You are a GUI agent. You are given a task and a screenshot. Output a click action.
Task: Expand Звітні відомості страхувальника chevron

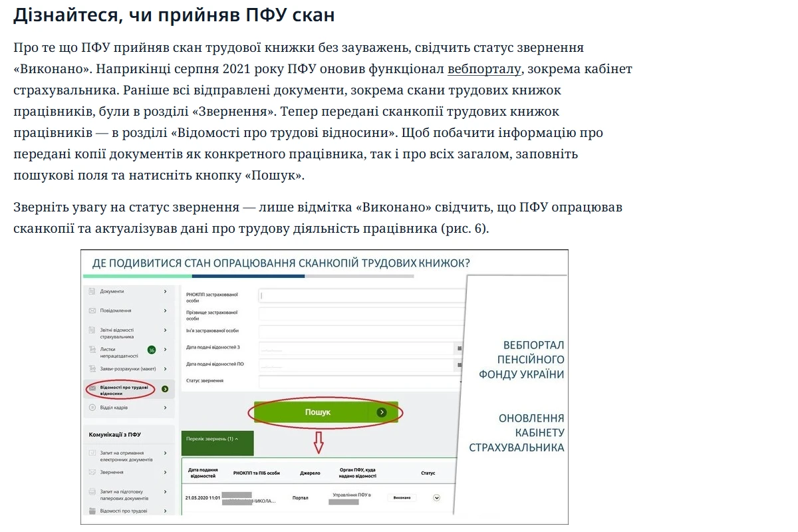[x=165, y=330]
